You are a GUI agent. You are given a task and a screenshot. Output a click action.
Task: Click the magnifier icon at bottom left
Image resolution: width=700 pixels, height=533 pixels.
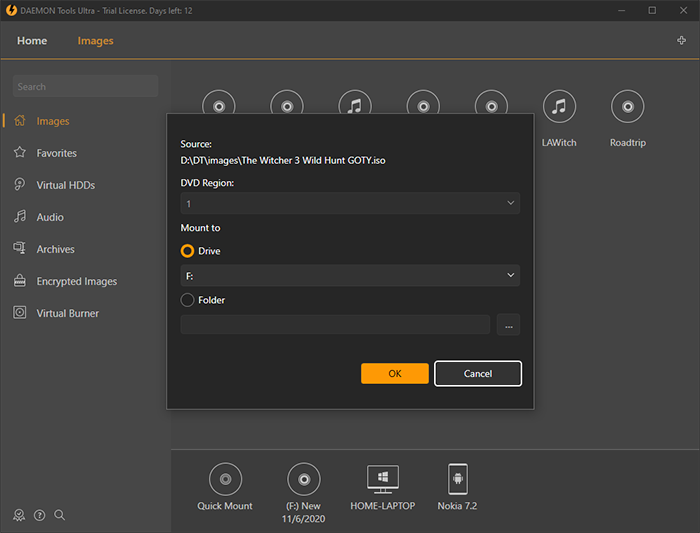tap(60, 515)
